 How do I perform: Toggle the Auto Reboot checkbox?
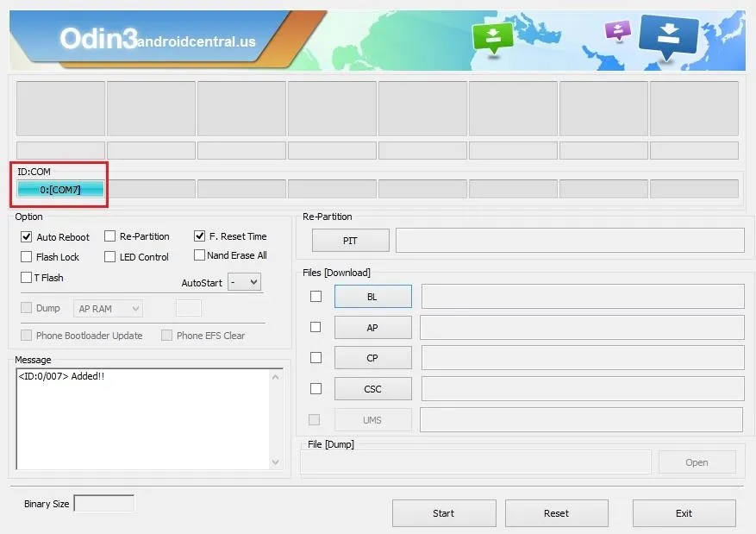(x=26, y=237)
